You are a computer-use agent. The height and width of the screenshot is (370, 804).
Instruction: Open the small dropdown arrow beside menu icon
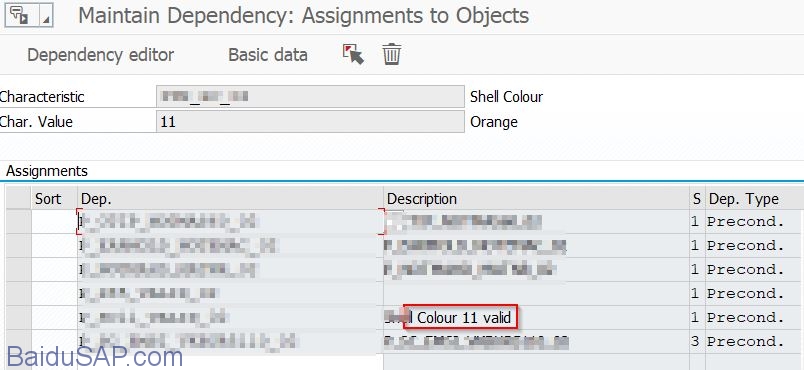(46, 15)
